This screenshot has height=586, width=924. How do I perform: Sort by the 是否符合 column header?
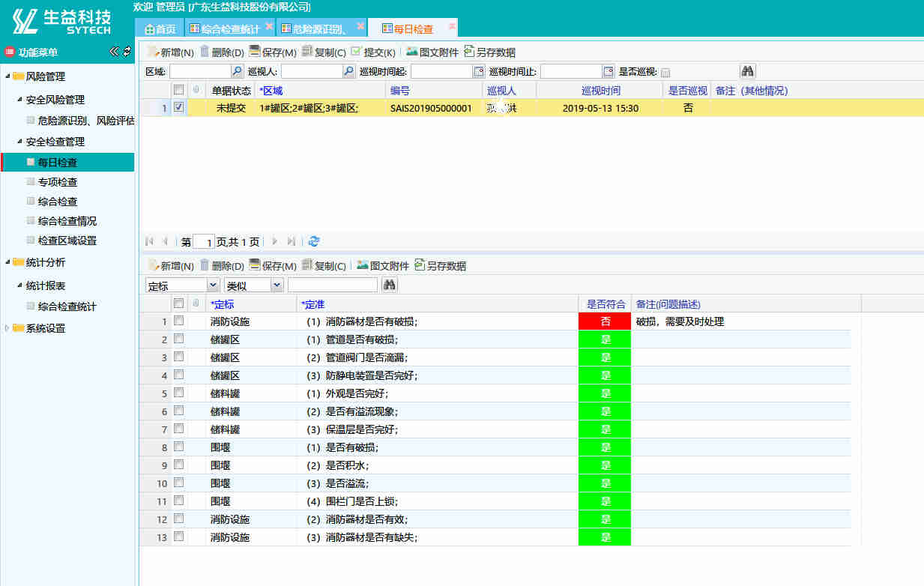606,304
